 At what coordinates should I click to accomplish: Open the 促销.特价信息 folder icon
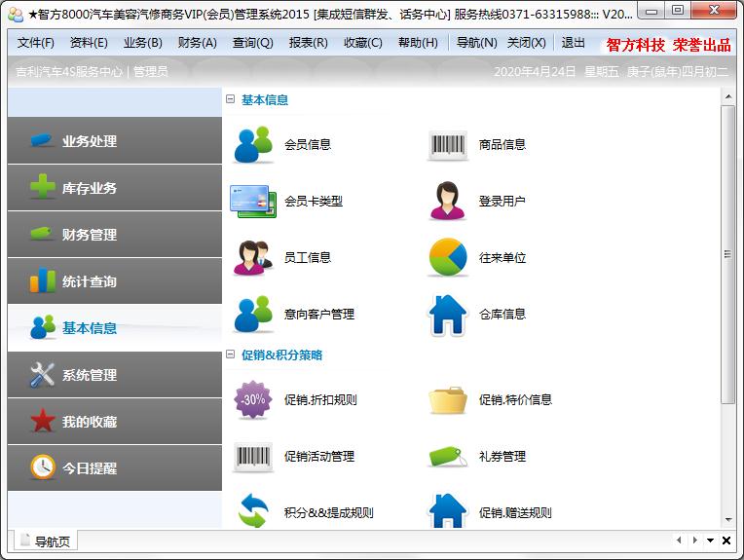(447, 400)
